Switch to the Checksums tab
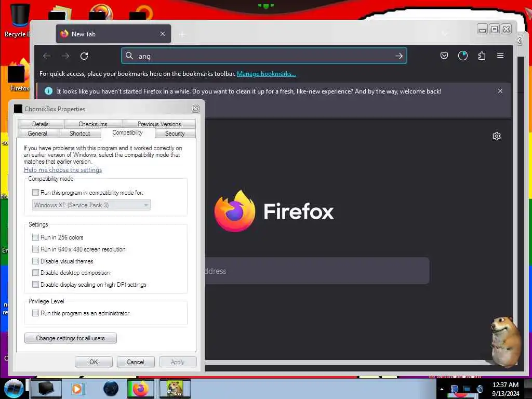This screenshot has width=532, height=399. pos(93,124)
